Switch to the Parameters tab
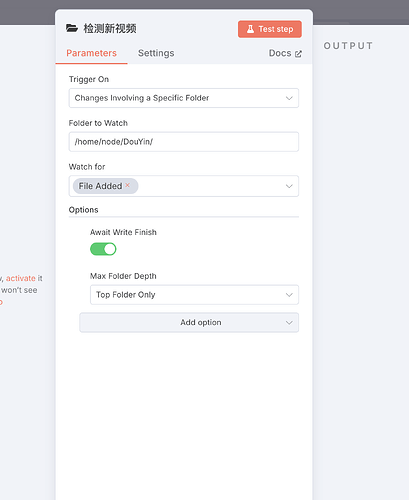The height and width of the screenshot is (500, 409). pyautogui.click(x=91, y=53)
